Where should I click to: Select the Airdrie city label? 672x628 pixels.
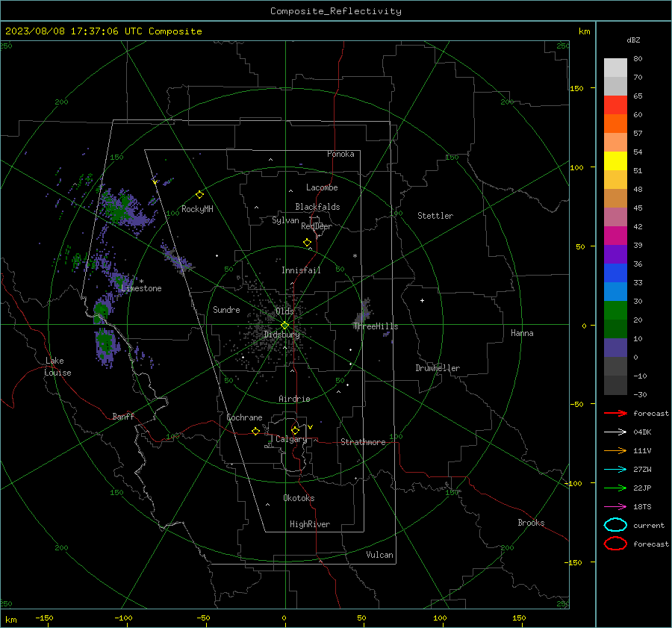(294, 399)
